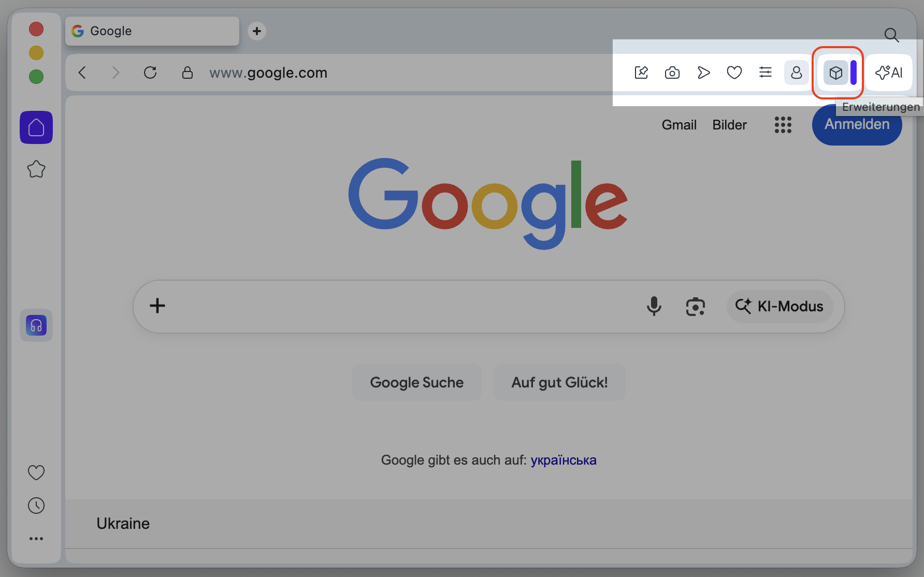The height and width of the screenshot is (577, 924).
Task: Search by image with Lens icon
Action: coord(696,307)
